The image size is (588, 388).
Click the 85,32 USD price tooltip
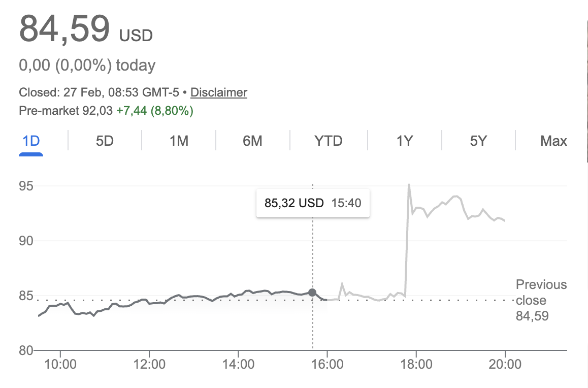(313, 203)
